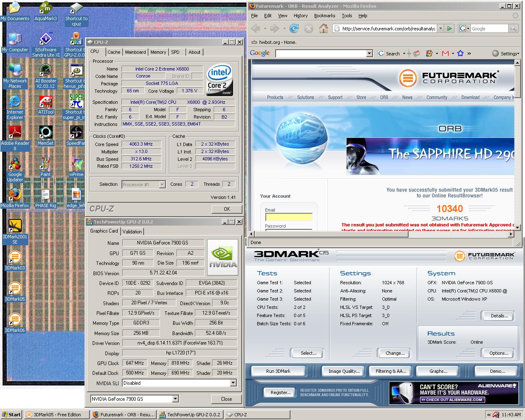Click Windows Start button
Viewport: 525px width, 420px height.
(x=11, y=414)
